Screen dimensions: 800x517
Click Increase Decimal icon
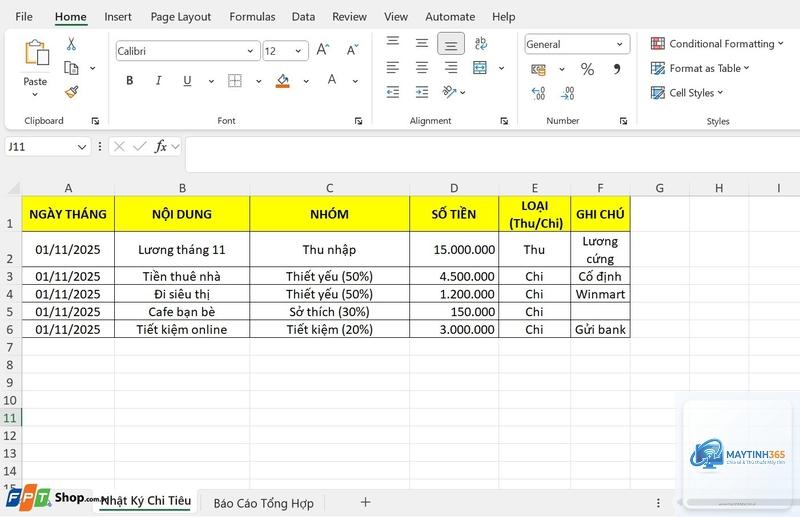point(538,93)
